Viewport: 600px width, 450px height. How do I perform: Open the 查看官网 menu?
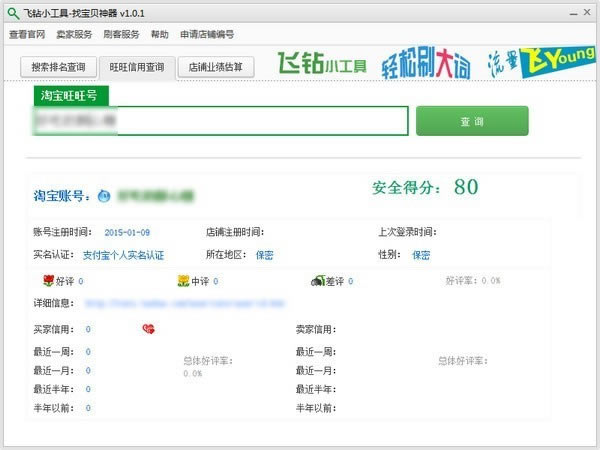coord(27,34)
